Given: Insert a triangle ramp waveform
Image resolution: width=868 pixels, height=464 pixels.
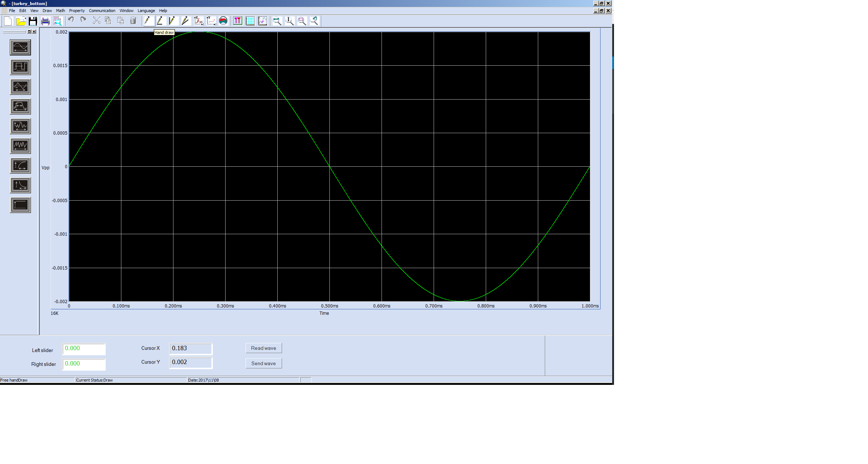Looking at the screenshot, I should coord(20,87).
